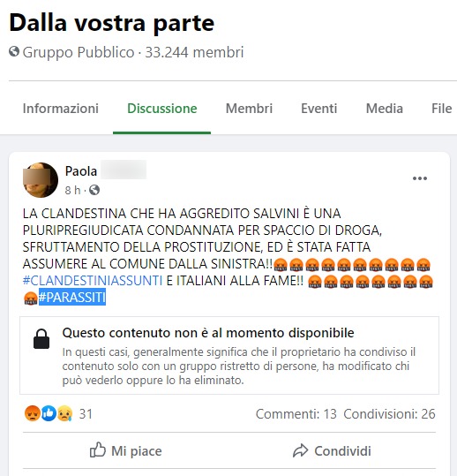The image size is (457, 476).
Task: Open the Commenti: 13 comments list
Action: pos(296,414)
